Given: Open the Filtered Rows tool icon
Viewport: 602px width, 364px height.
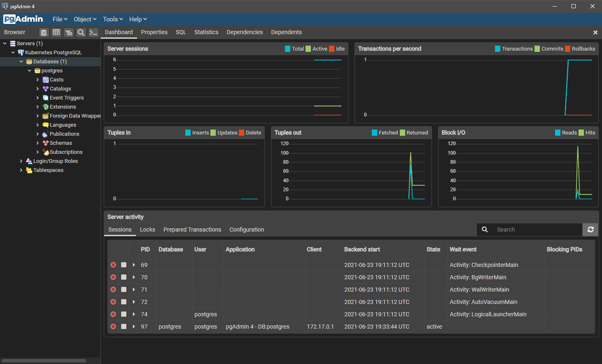Looking at the screenshot, I should click(x=68, y=32).
